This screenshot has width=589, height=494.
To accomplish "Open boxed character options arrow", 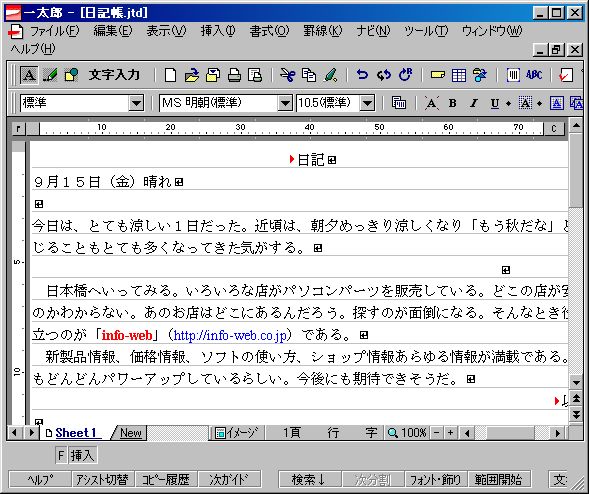I will coord(539,103).
